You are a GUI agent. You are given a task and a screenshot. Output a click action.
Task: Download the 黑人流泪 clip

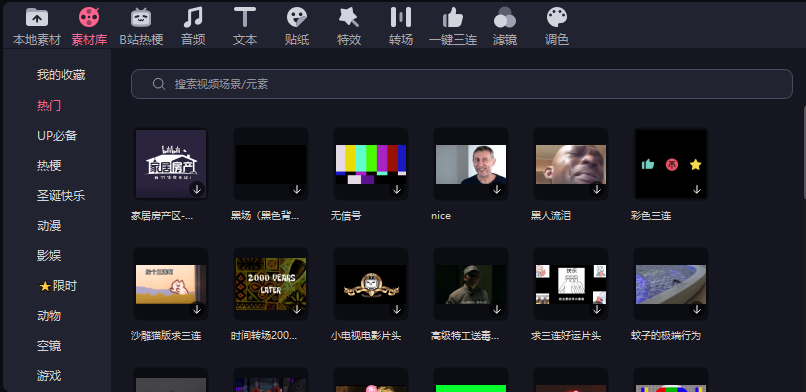click(597, 189)
